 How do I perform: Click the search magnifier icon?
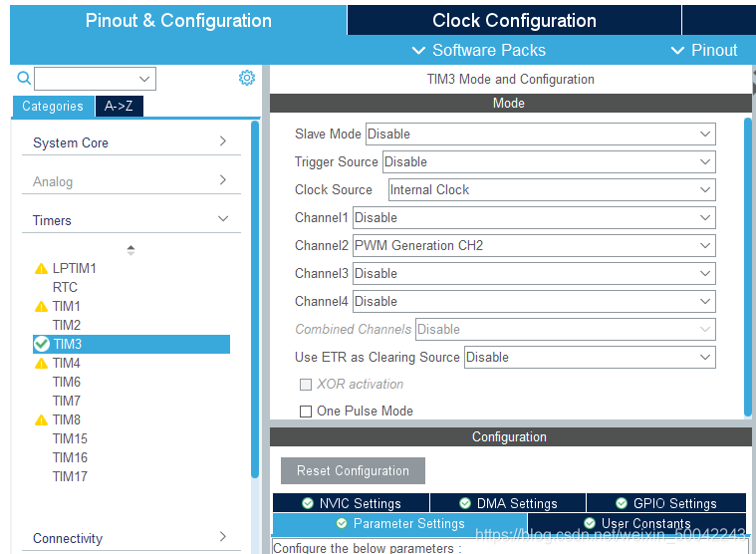tap(24, 78)
